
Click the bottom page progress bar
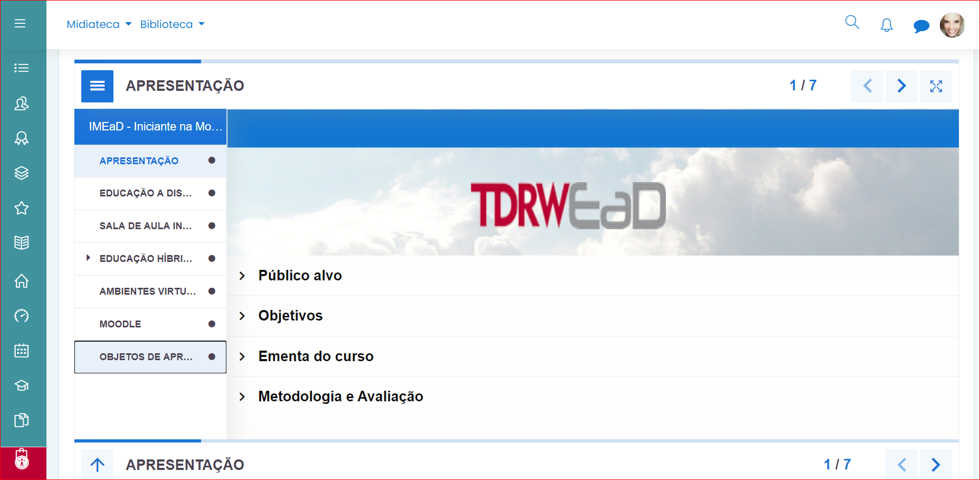tap(517, 440)
